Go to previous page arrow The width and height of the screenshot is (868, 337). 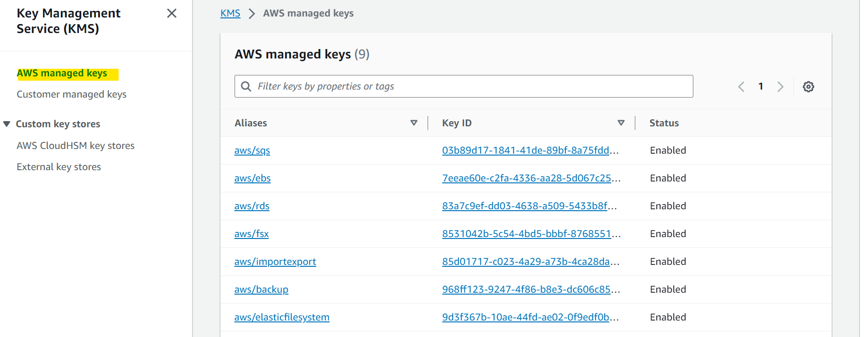(742, 87)
